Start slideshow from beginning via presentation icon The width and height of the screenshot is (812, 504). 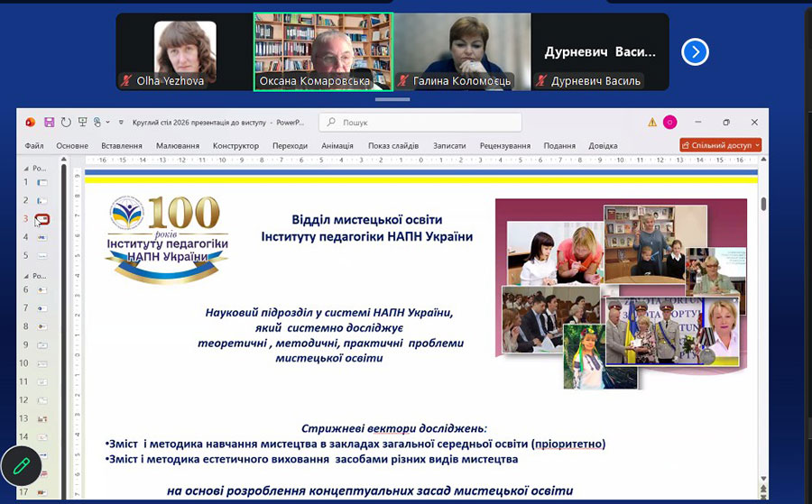pos(82,123)
